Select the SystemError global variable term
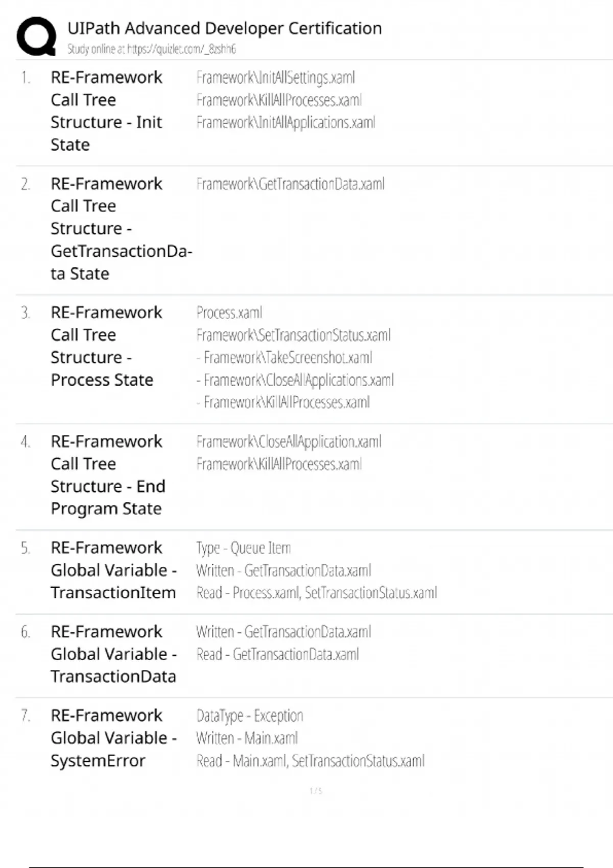The image size is (613, 868). click(x=113, y=738)
